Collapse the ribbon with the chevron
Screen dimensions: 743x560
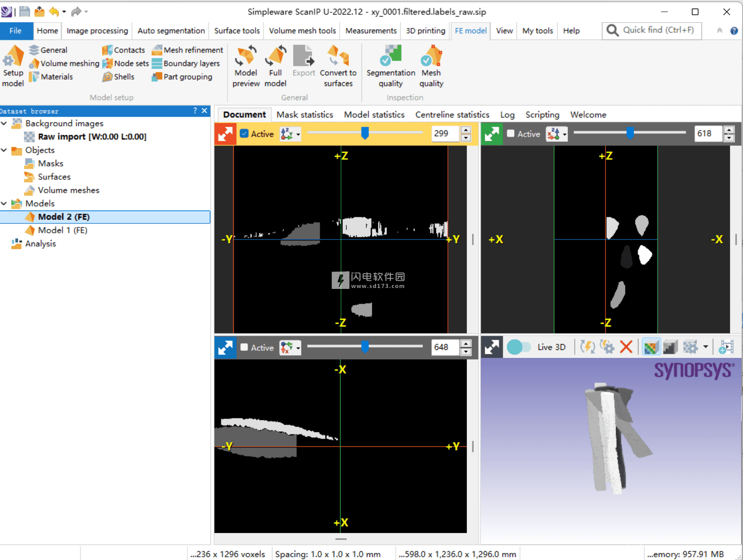719,31
